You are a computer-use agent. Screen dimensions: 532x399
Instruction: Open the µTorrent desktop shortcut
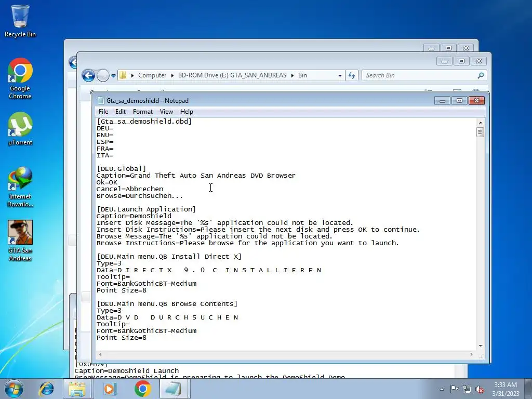click(20, 129)
